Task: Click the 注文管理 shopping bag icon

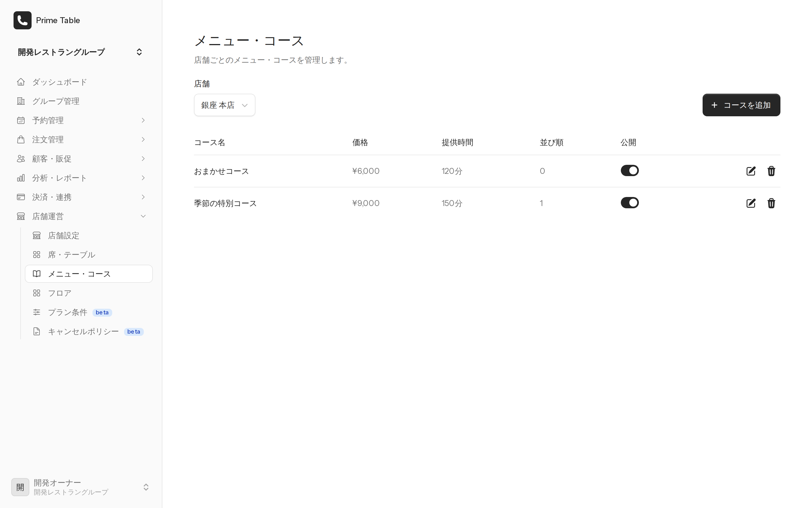Action: point(21,139)
